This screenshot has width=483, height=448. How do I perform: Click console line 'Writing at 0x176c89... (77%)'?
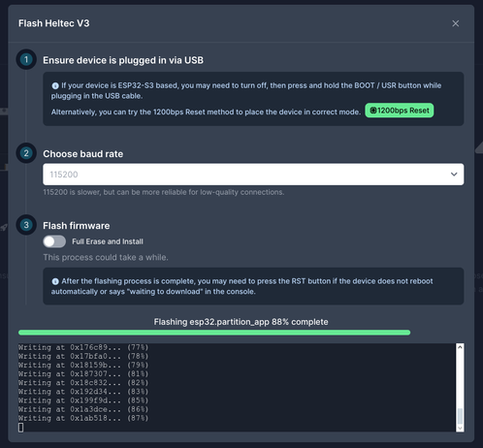(x=83, y=347)
